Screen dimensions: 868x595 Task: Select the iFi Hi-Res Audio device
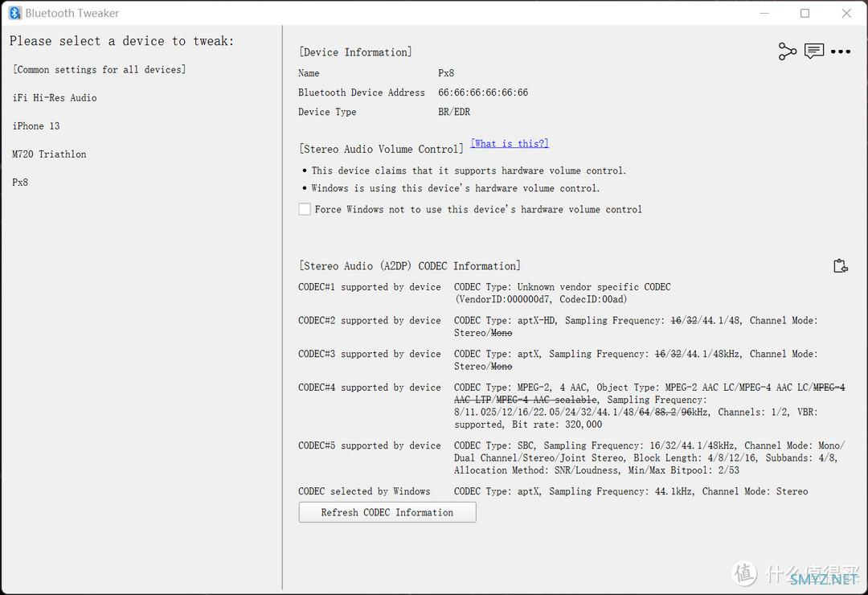55,97
